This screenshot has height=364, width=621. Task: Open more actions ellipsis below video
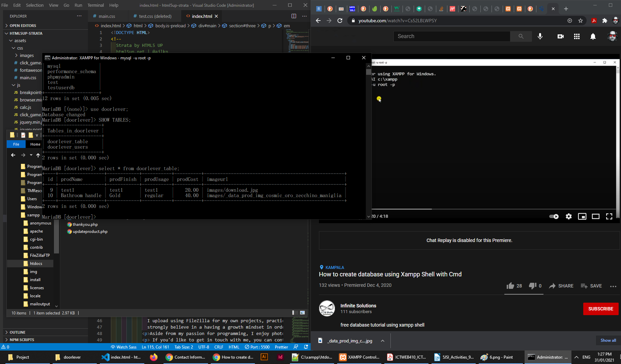point(613,286)
